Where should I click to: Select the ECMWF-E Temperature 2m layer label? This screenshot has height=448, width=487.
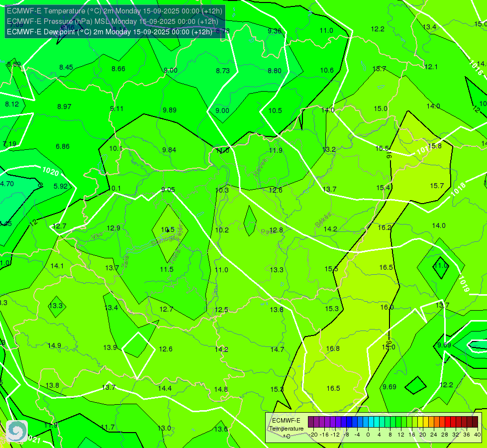114,11
